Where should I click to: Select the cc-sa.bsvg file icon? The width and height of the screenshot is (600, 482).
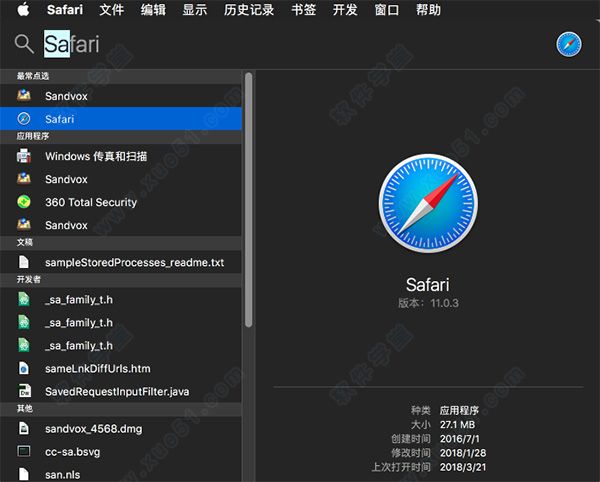[24, 451]
